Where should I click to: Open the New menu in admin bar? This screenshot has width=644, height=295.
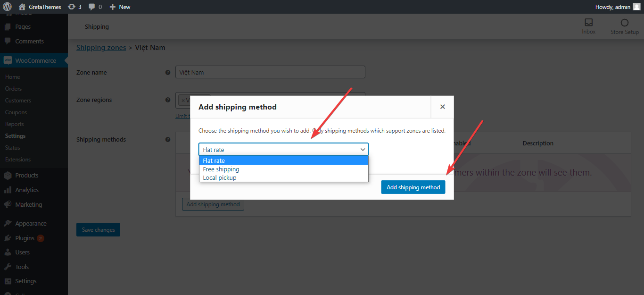[x=120, y=7]
